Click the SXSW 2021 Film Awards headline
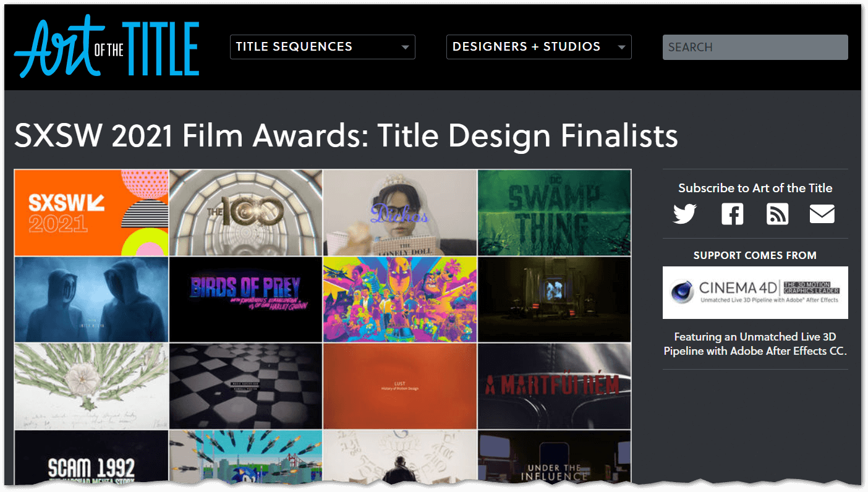This screenshot has width=868, height=492. click(x=346, y=136)
